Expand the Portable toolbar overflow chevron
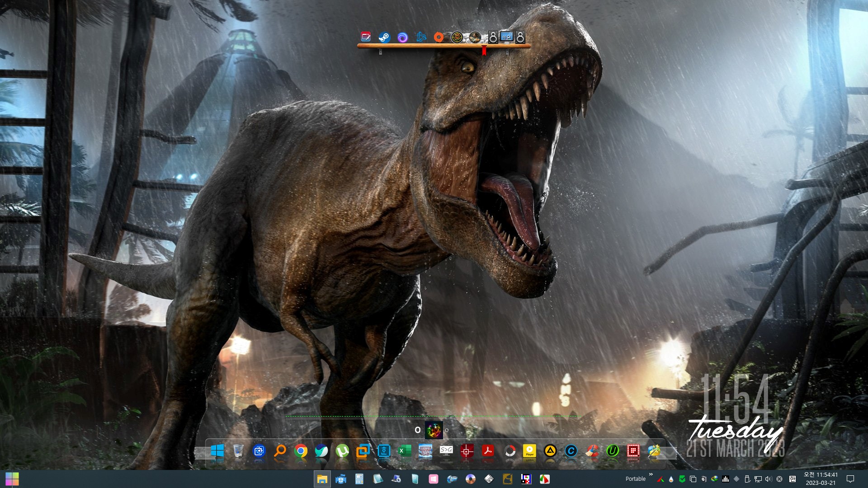This screenshot has width=868, height=488. point(651,474)
